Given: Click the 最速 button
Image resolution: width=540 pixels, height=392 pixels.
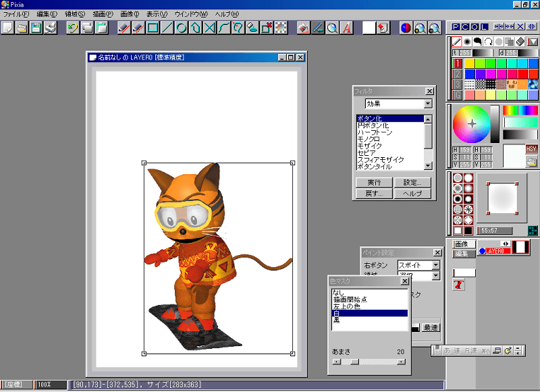Looking at the screenshot, I should (431, 328).
